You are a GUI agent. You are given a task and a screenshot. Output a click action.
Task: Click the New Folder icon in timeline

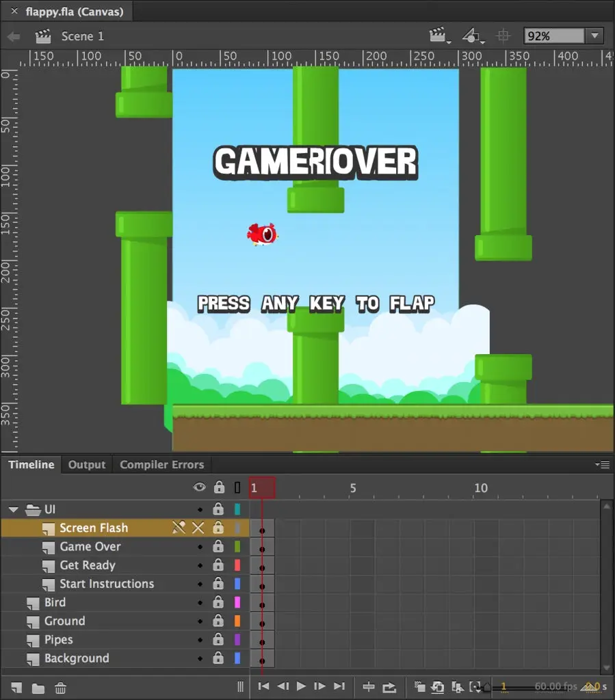(38, 688)
